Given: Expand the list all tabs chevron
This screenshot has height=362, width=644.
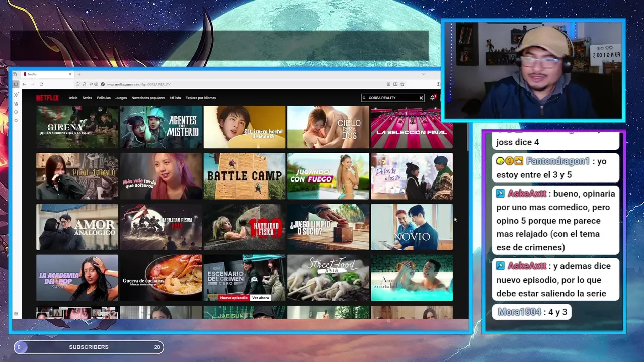Looking at the screenshot, I should click(424, 74).
